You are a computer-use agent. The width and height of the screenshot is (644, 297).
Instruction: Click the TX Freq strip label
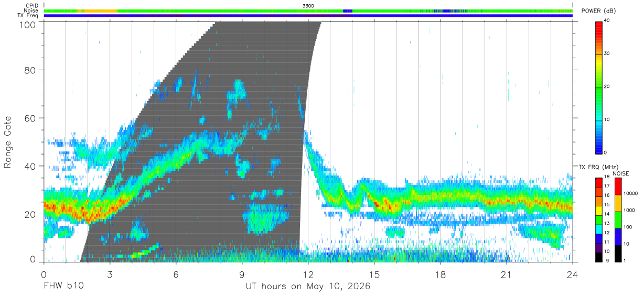28,15
